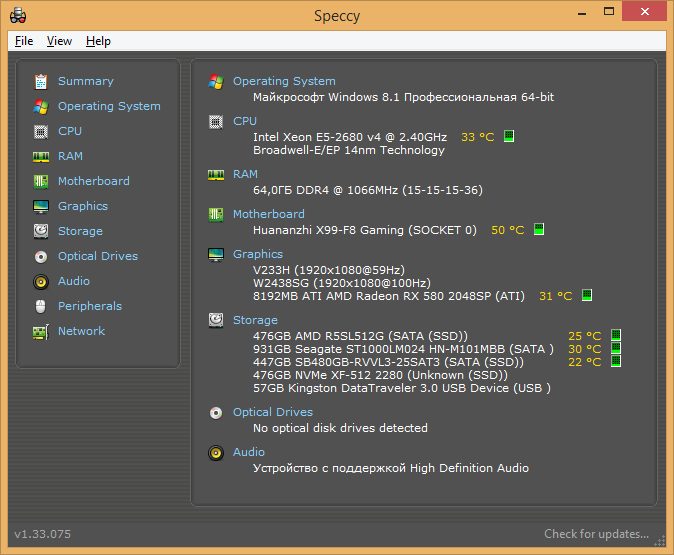Open the Help menu
Screen dimensions: 674x555
[98, 41]
